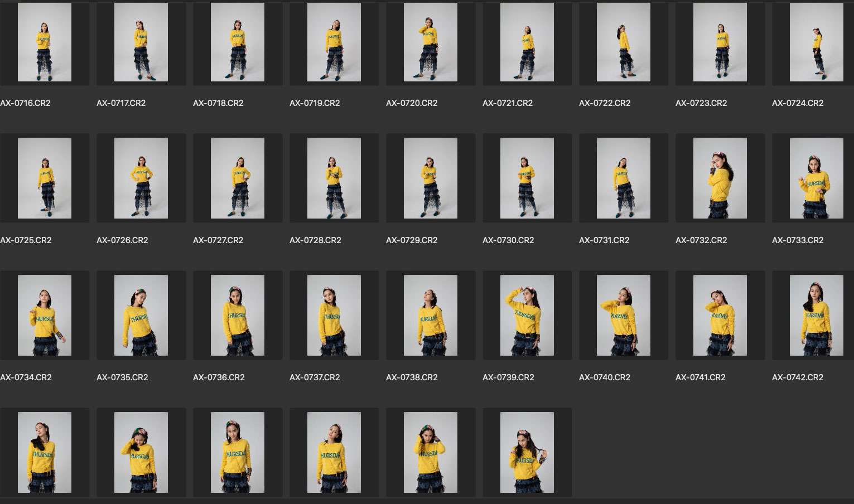Click the AX-0722.CR2 filename label
Viewport: 854px width, 504px height.
tap(605, 103)
